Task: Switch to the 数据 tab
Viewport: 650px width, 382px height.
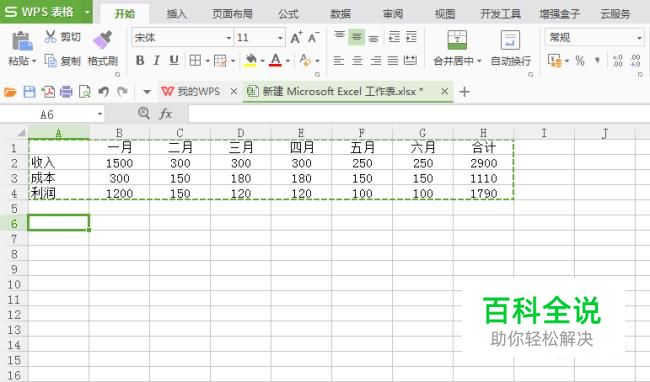Action: (340, 14)
